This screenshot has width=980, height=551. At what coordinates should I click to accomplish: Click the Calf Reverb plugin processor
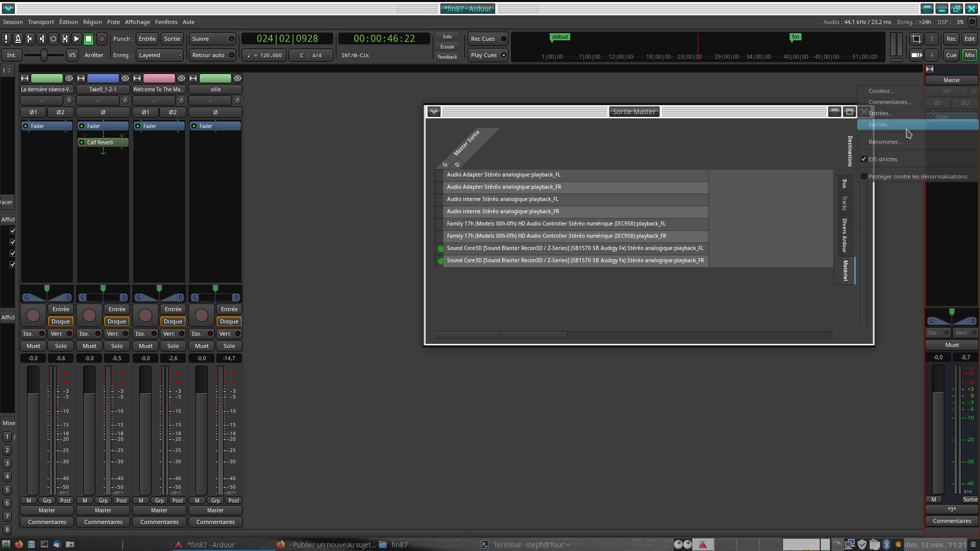(103, 142)
